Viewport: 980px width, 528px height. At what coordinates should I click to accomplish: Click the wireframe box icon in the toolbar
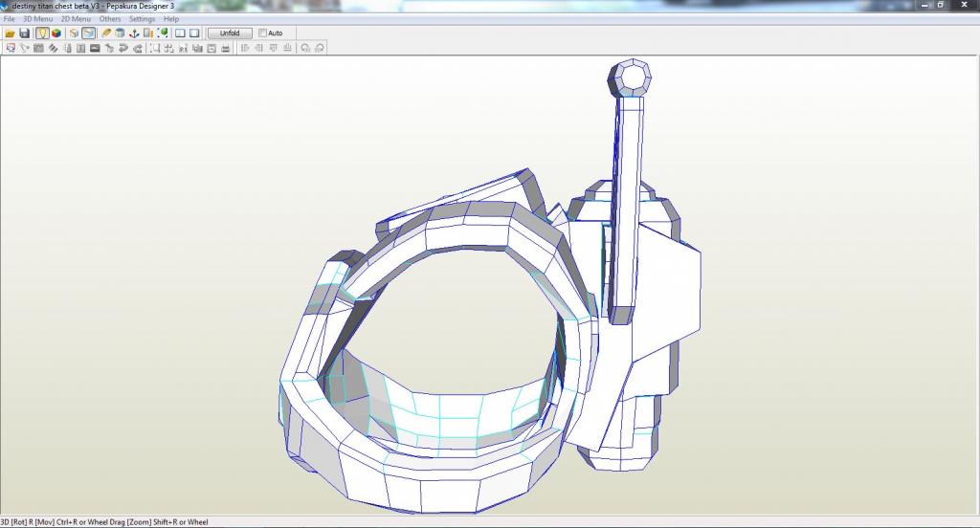(x=74, y=33)
